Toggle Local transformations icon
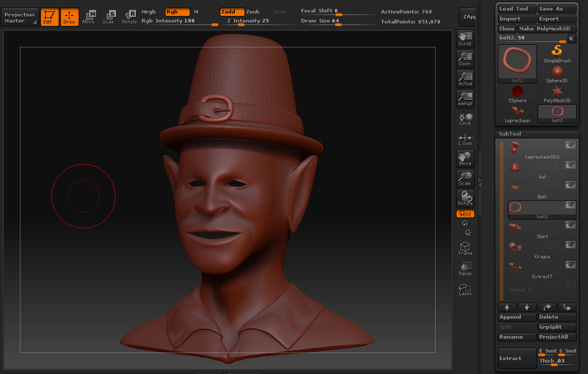 tap(465, 119)
